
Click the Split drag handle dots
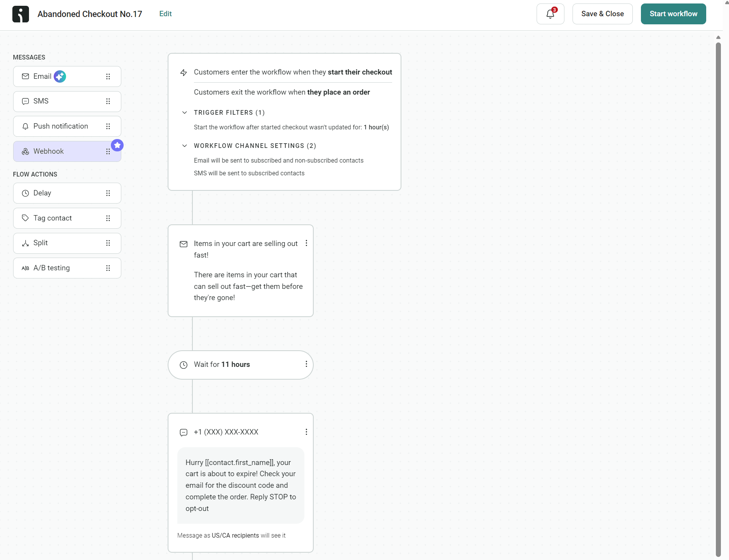pos(108,243)
